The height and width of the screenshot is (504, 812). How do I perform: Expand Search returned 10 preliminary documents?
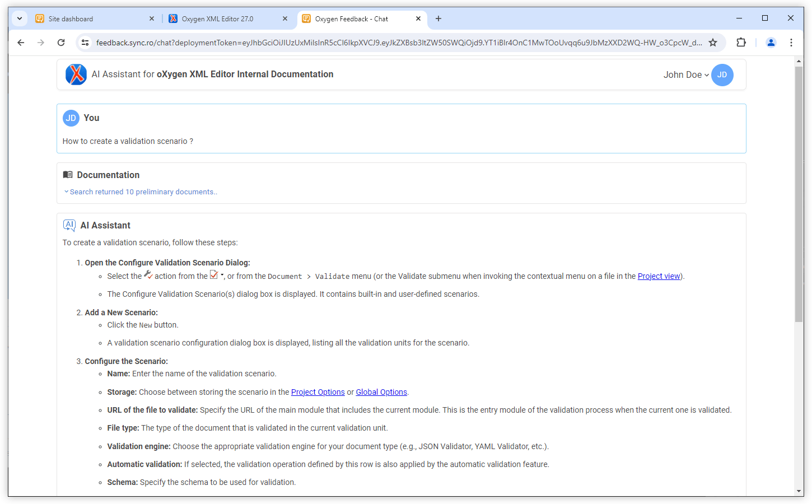click(x=141, y=192)
